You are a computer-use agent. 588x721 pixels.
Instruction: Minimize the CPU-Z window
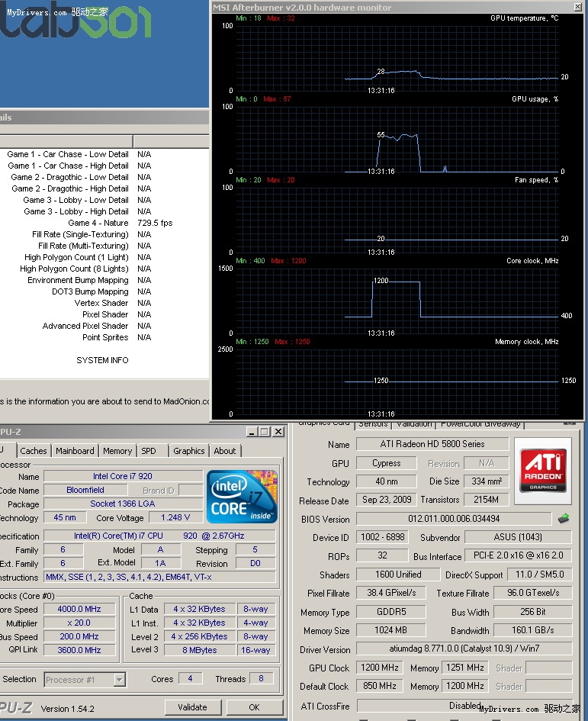(252, 432)
